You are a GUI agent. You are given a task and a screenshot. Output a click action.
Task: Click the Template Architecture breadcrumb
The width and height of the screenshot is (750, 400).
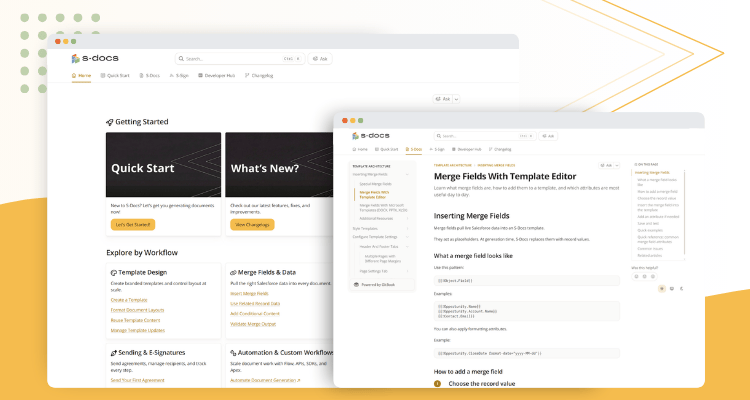(x=452, y=165)
